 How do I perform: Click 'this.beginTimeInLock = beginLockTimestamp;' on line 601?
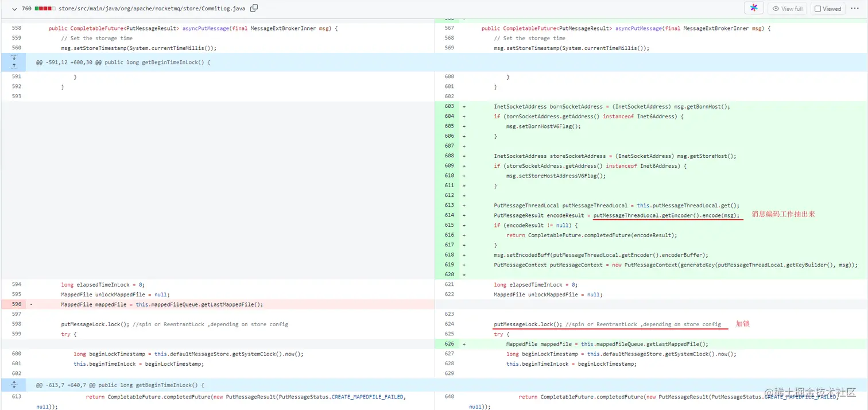click(138, 363)
